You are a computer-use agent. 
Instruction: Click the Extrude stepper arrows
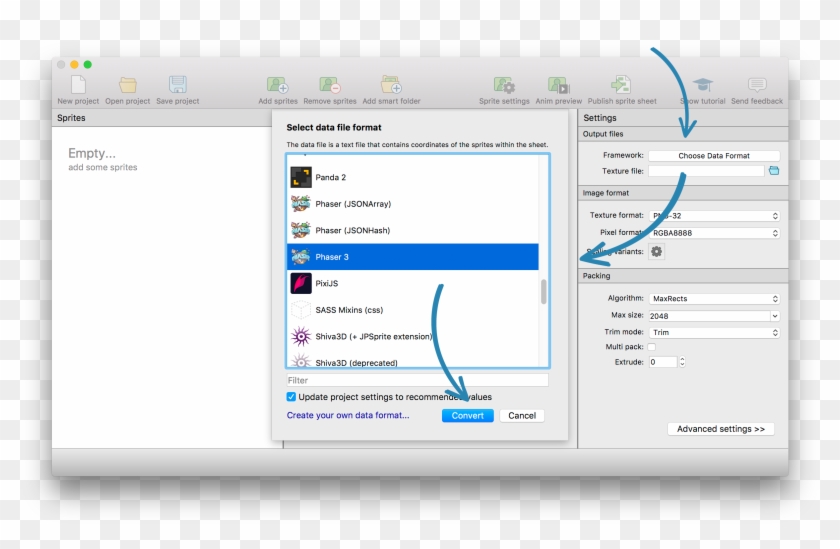click(682, 362)
